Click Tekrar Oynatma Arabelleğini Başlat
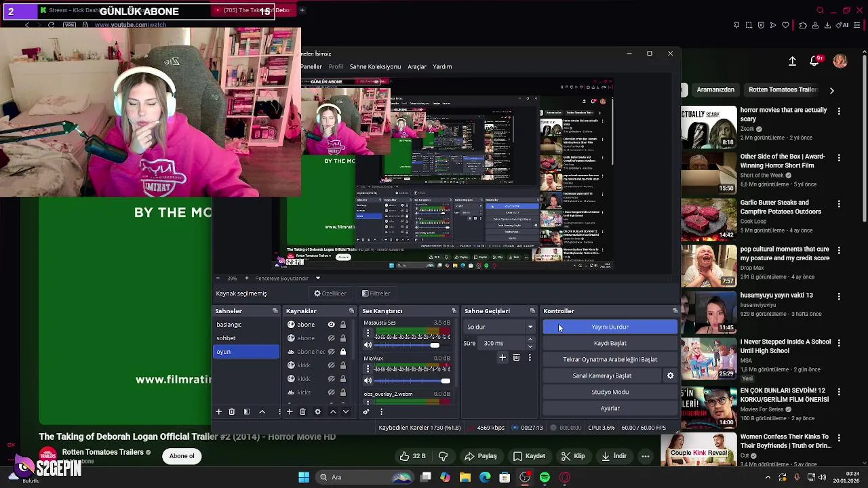Screen dimensions: 868x488 [x=610, y=359]
